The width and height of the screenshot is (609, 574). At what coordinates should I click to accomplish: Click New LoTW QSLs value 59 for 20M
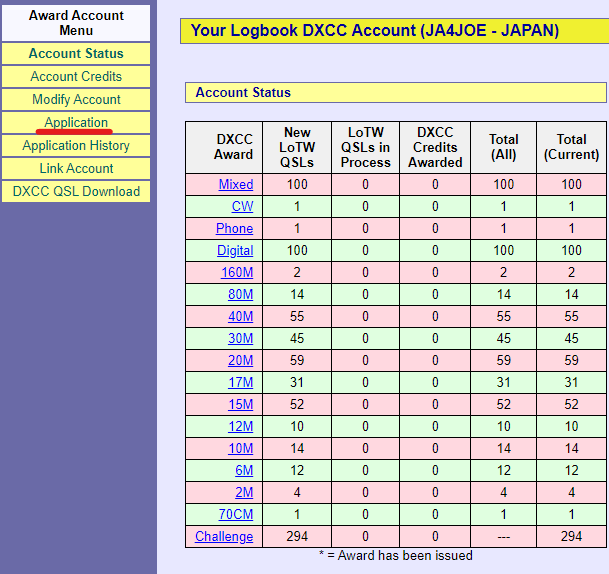coord(297,360)
